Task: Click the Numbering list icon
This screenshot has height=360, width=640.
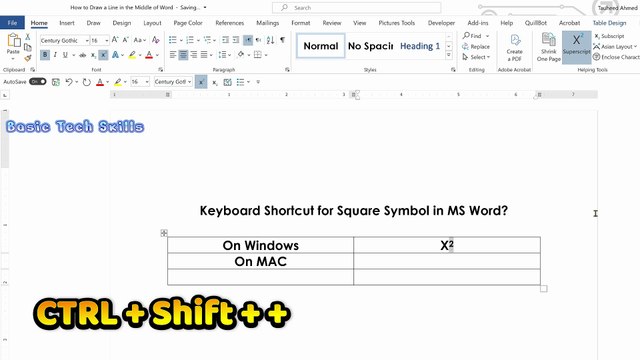Action: [x=190, y=40]
